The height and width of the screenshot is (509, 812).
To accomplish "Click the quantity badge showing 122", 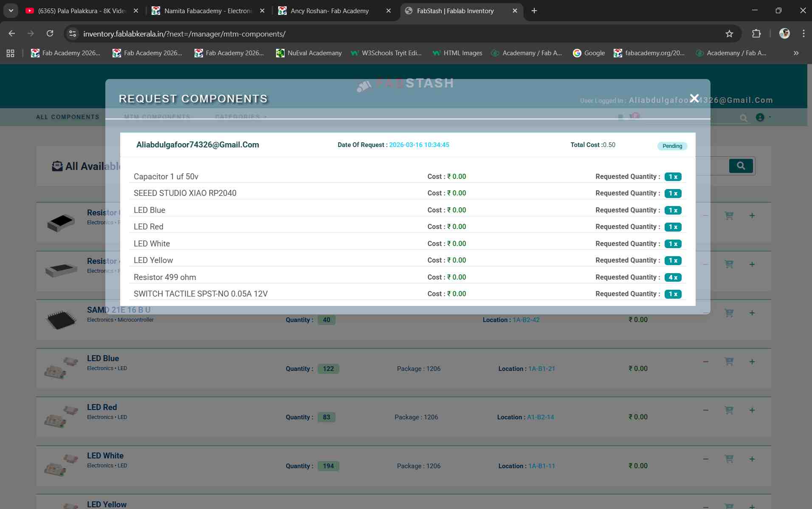I will (328, 369).
